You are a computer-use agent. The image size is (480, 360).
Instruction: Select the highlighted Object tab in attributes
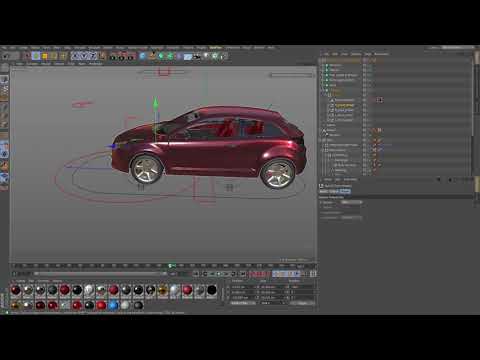tap(345, 191)
